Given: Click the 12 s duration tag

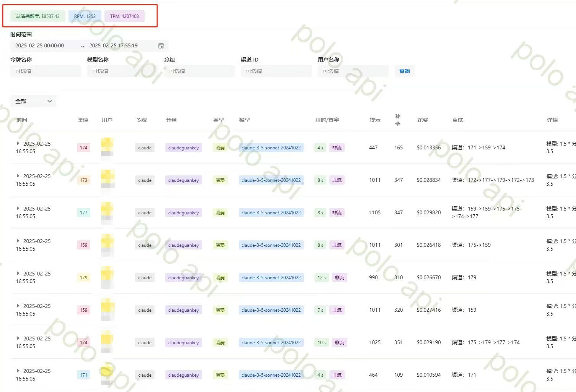Looking at the screenshot, I should [x=322, y=278].
